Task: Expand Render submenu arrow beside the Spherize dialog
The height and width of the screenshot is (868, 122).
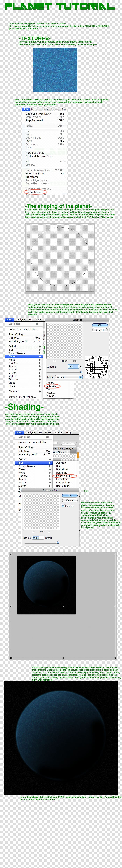Action: 40,366
